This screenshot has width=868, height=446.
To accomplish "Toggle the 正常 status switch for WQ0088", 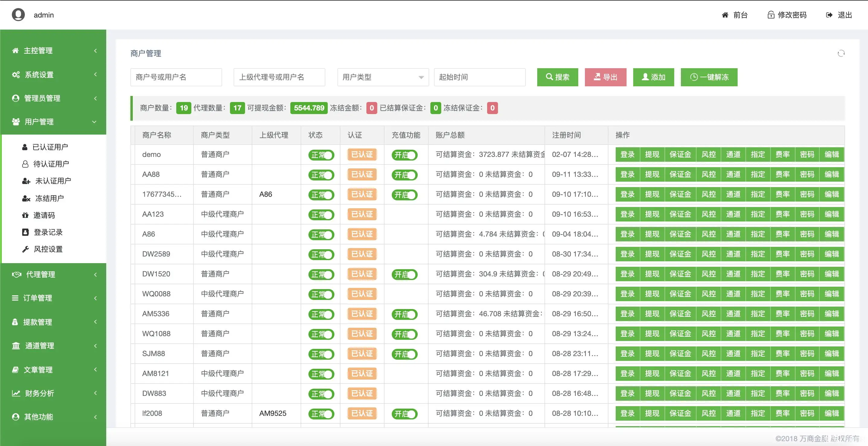I will click(x=321, y=294).
